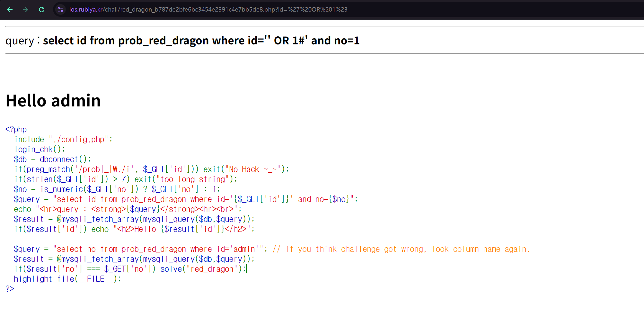Screen dimensions: 644x319
Task: Click the strlen "too long string" line
Action: click(126, 179)
